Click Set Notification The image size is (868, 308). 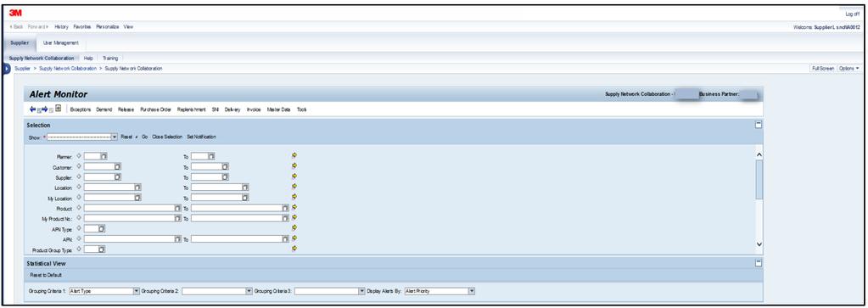201,137
